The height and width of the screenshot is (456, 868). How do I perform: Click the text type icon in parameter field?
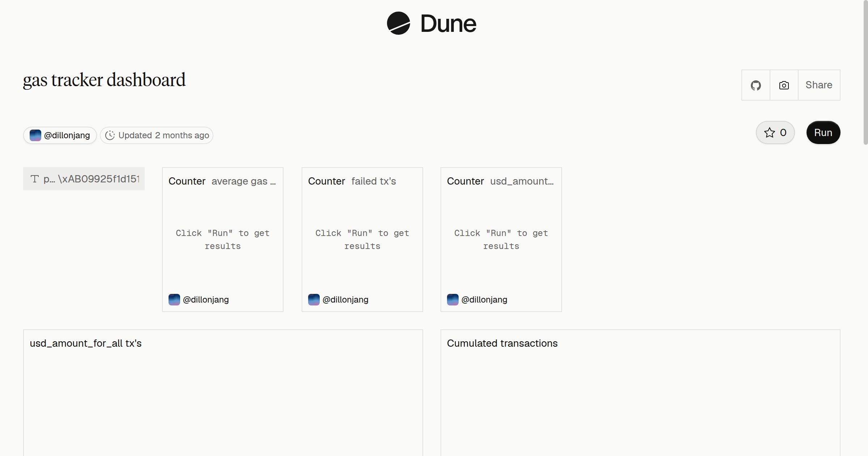tap(35, 179)
